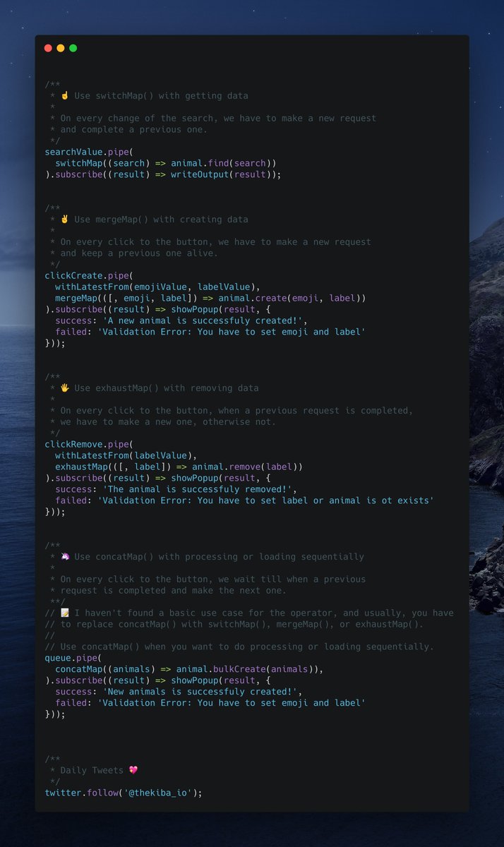The height and width of the screenshot is (847, 504).
Task: Click the memo emoji in the note comment
Action: pyautogui.click(x=65, y=613)
